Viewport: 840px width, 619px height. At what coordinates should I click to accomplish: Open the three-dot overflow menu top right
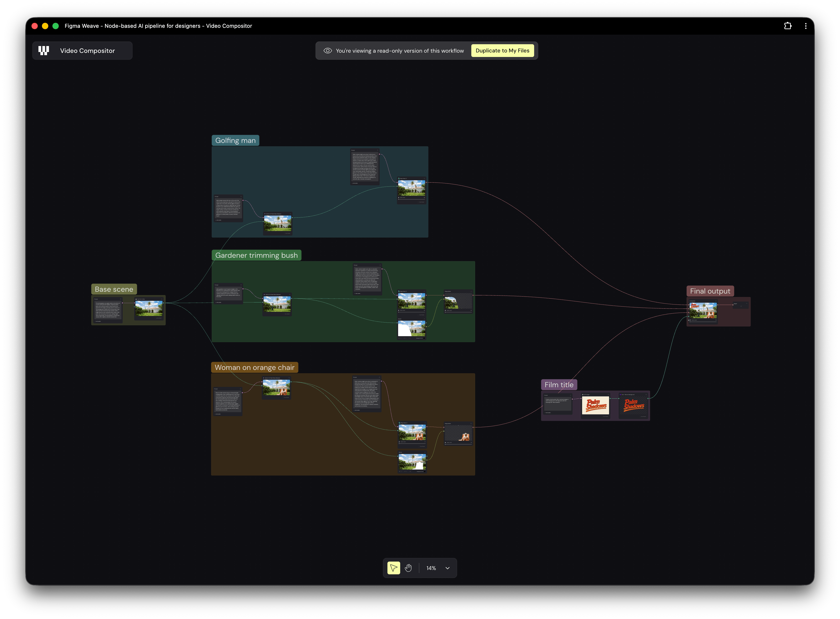click(x=806, y=26)
